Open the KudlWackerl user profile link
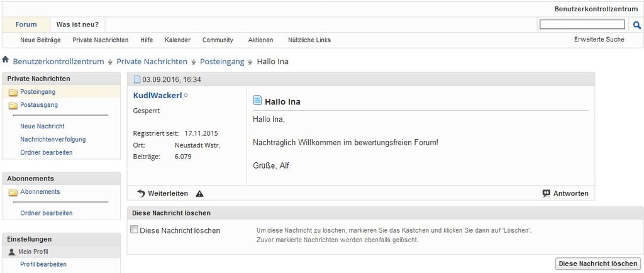644x273 pixels. [x=157, y=95]
